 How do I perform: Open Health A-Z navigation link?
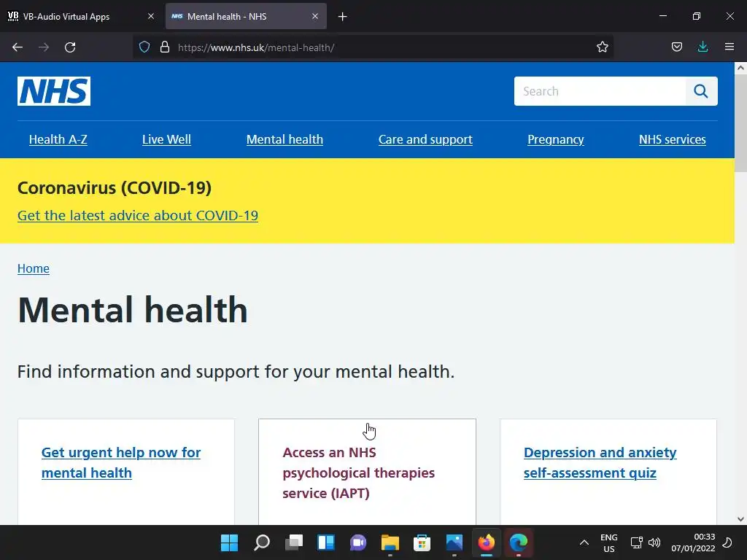click(x=58, y=139)
